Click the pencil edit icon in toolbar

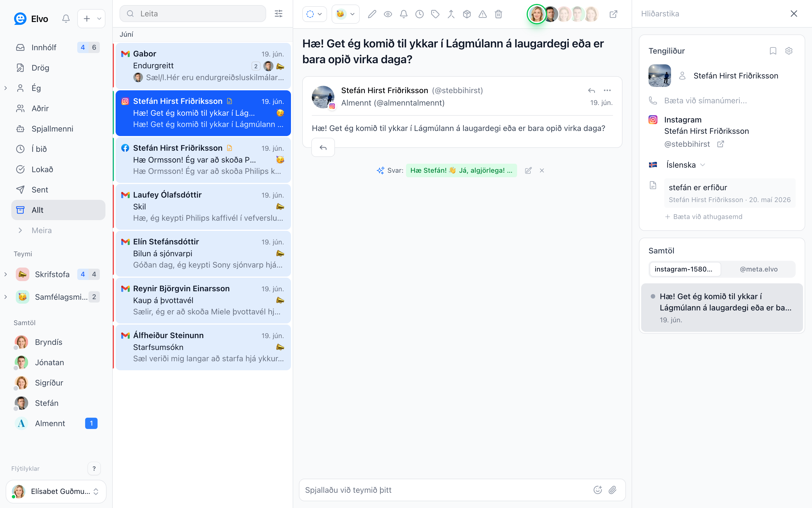tap(372, 14)
